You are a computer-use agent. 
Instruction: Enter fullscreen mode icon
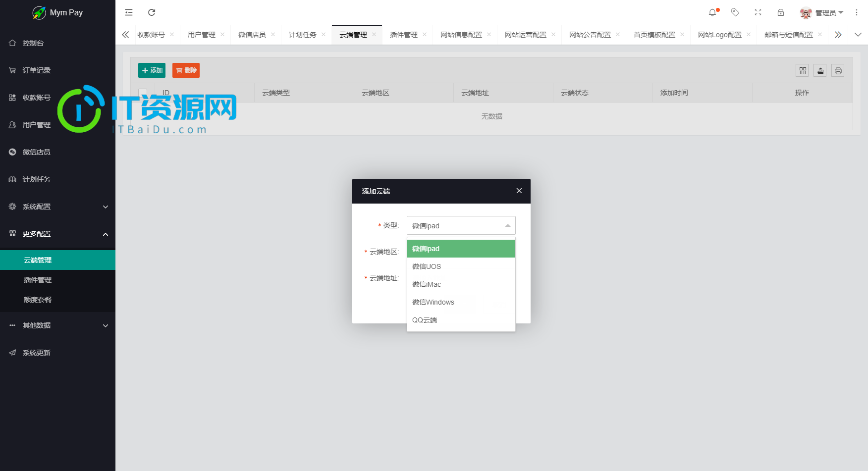click(x=758, y=12)
